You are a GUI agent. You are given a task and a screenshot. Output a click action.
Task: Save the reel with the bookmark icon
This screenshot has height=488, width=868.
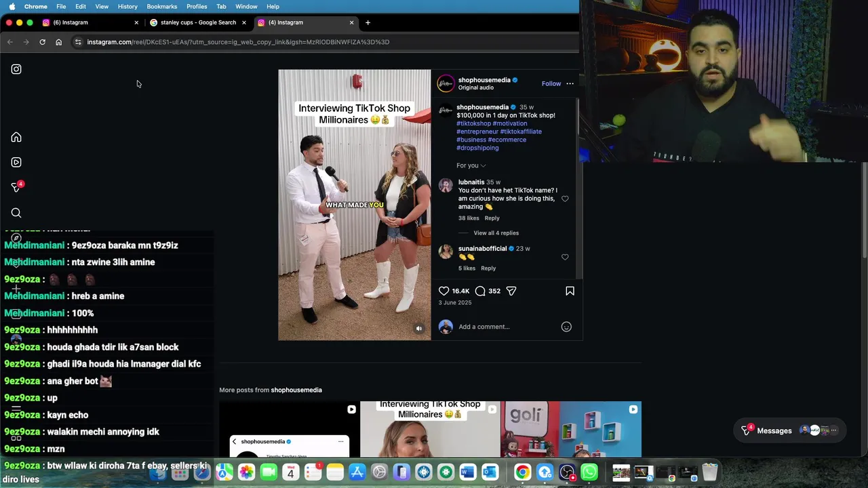pyautogui.click(x=570, y=291)
